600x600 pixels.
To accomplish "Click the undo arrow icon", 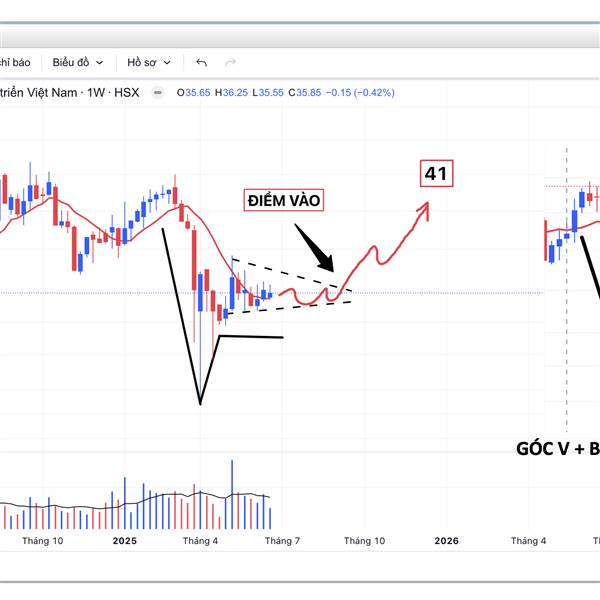I will [x=201, y=62].
